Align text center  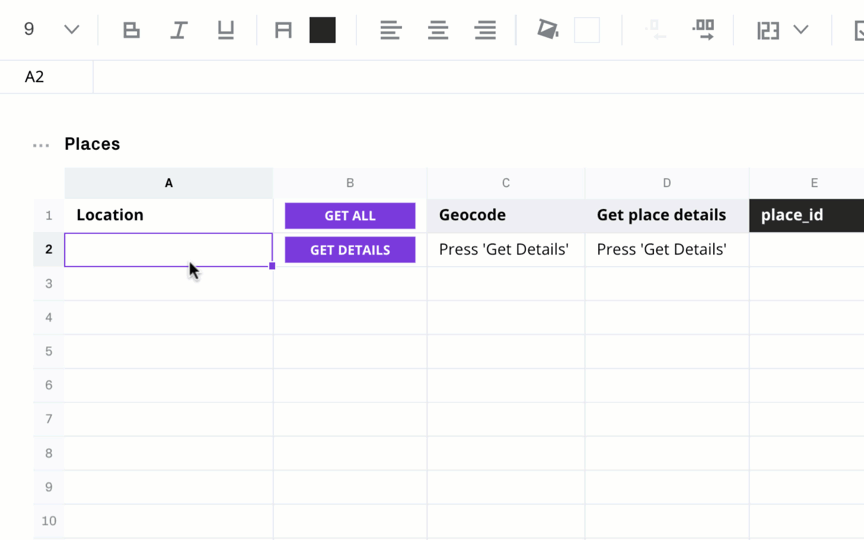click(x=438, y=30)
